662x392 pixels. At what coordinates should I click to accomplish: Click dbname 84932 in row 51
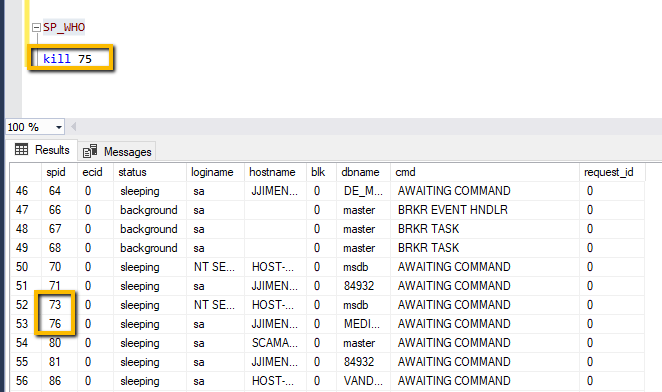363,286
